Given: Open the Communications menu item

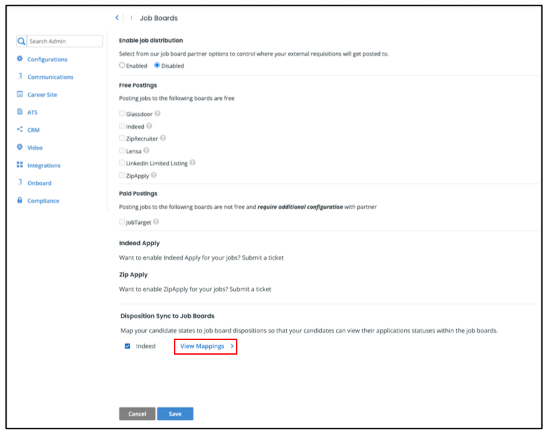Looking at the screenshot, I should [x=50, y=77].
